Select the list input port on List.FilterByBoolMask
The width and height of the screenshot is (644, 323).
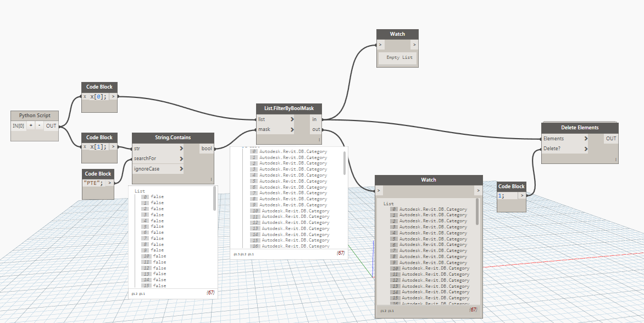pos(276,119)
